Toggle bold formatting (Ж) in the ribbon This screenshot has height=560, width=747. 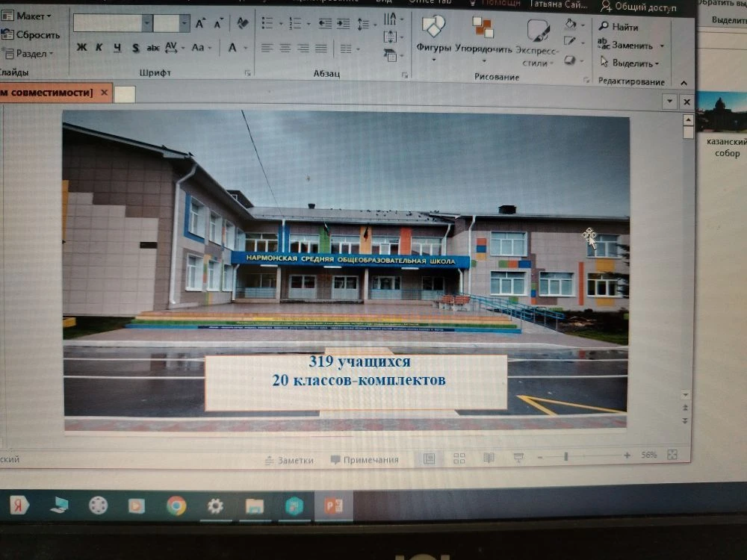[82, 48]
